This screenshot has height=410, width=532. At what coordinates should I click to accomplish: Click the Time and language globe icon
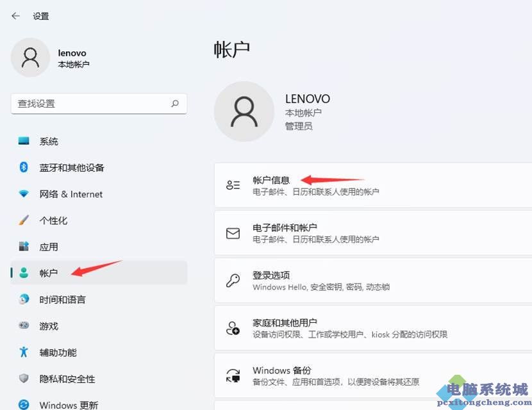tap(24, 299)
